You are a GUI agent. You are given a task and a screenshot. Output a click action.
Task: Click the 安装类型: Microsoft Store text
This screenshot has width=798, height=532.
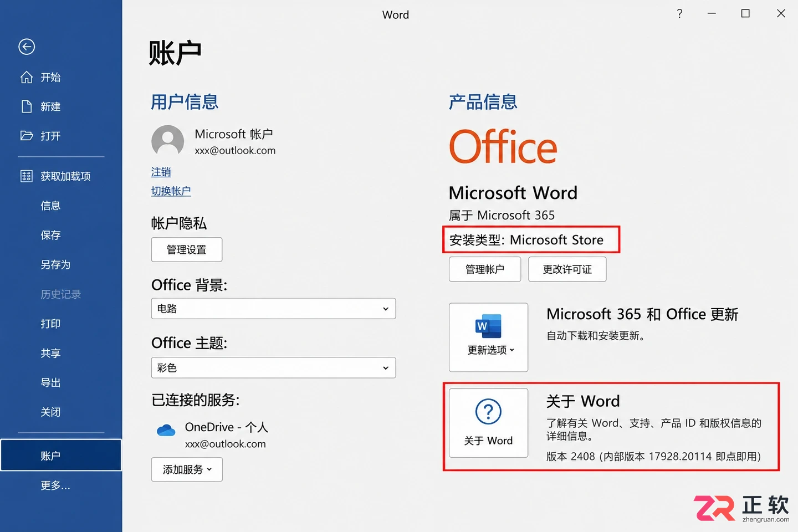526,240
